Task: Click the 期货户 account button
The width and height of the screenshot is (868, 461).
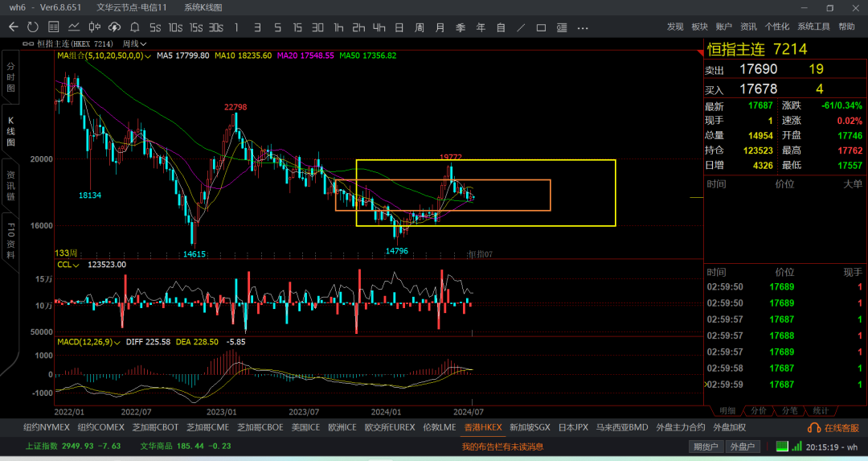Action: pyautogui.click(x=706, y=447)
